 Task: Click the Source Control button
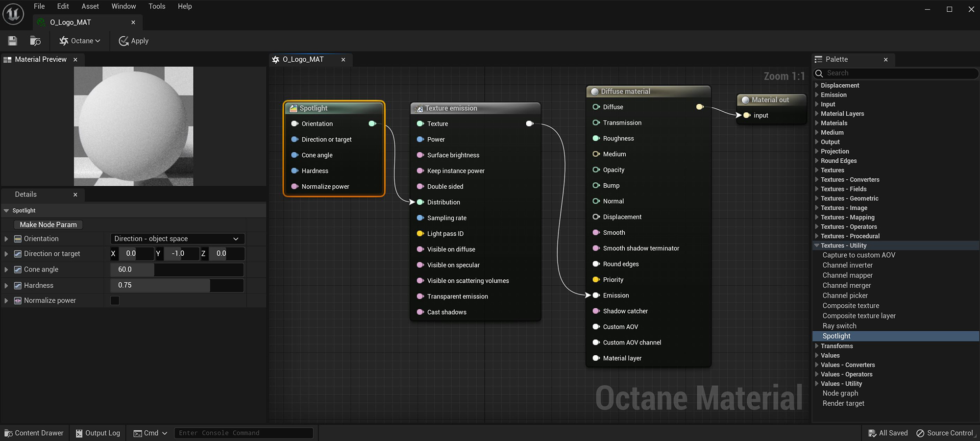coord(945,433)
